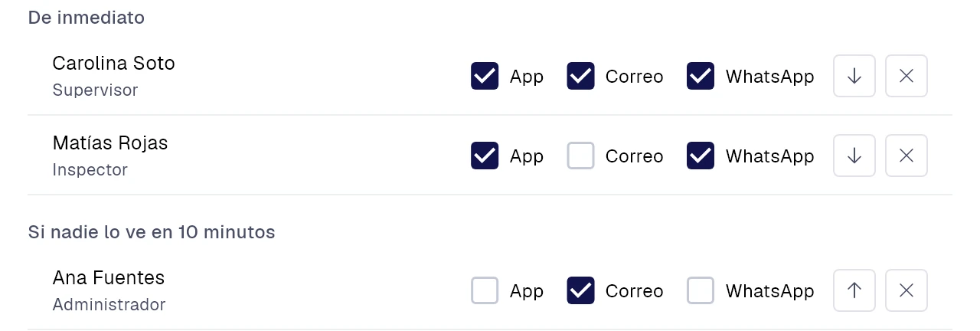The height and width of the screenshot is (331, 980).
Task: Uncheck Correo for Ana Fuentes
Action: (x=580, y=290)
